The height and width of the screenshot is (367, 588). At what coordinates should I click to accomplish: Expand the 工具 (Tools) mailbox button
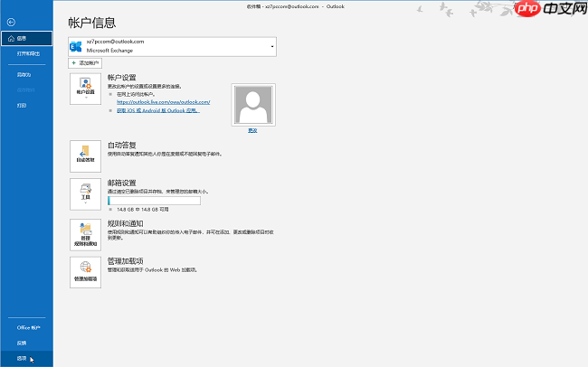point(86,194)
